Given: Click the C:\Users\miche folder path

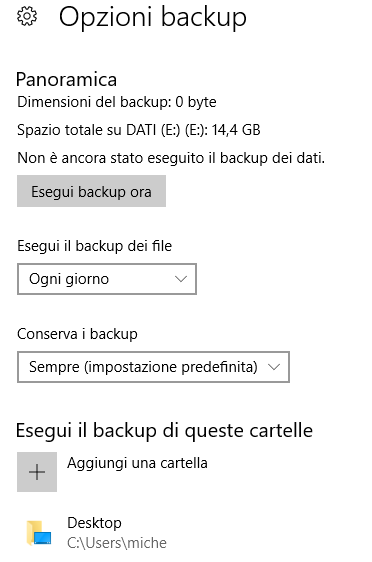Looking at the screenshot, I should click(117, 543).
